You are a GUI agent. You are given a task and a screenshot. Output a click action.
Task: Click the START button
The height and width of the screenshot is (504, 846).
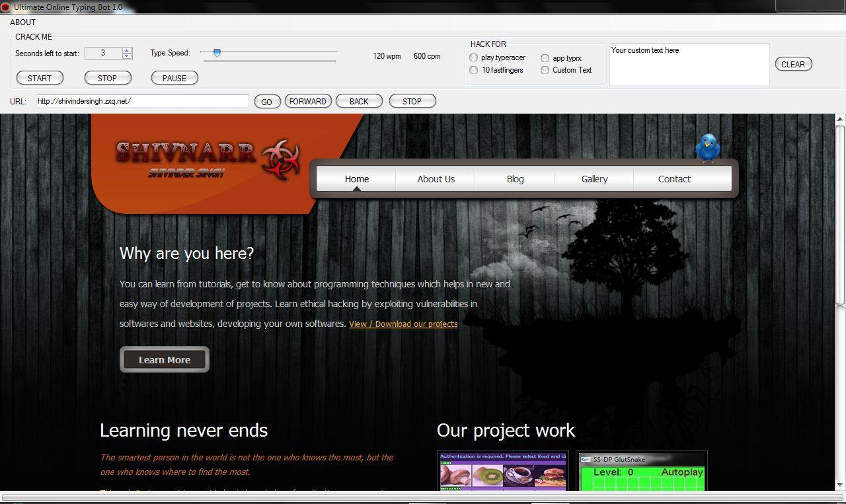(x=40, y=78)
